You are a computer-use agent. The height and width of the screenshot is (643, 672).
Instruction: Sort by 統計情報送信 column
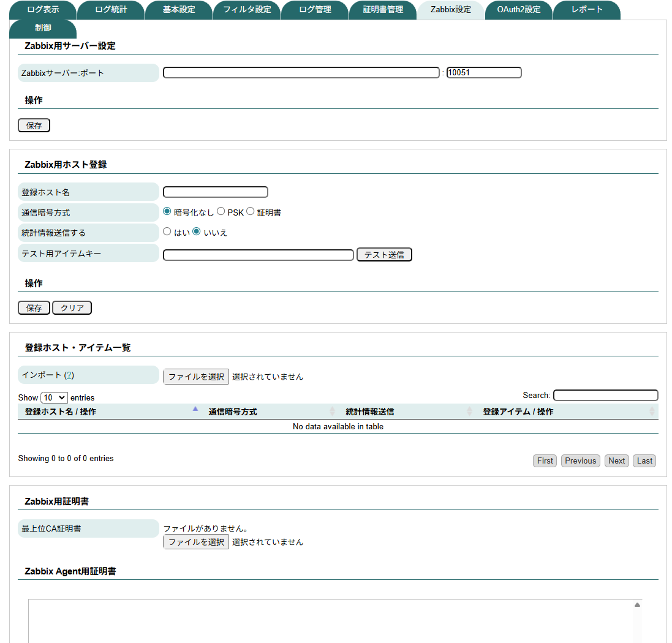(x=407, y=412)
